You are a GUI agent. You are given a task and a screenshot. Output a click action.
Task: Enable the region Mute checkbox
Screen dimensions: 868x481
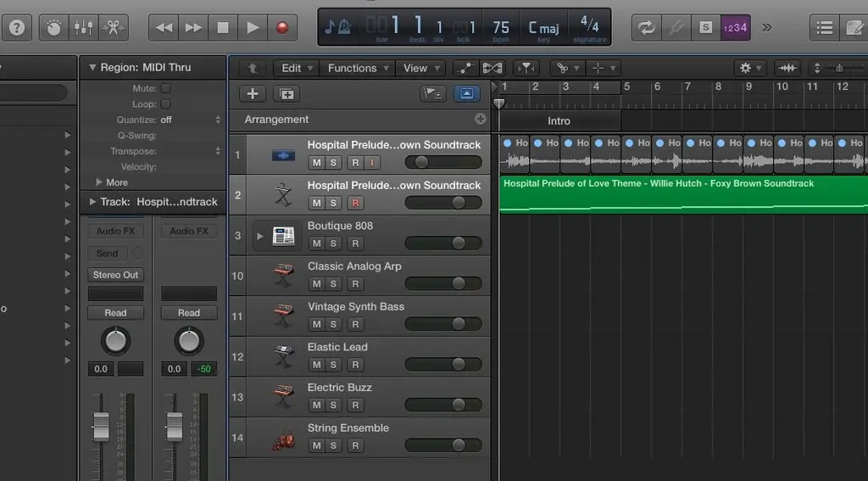pos(165,88)
